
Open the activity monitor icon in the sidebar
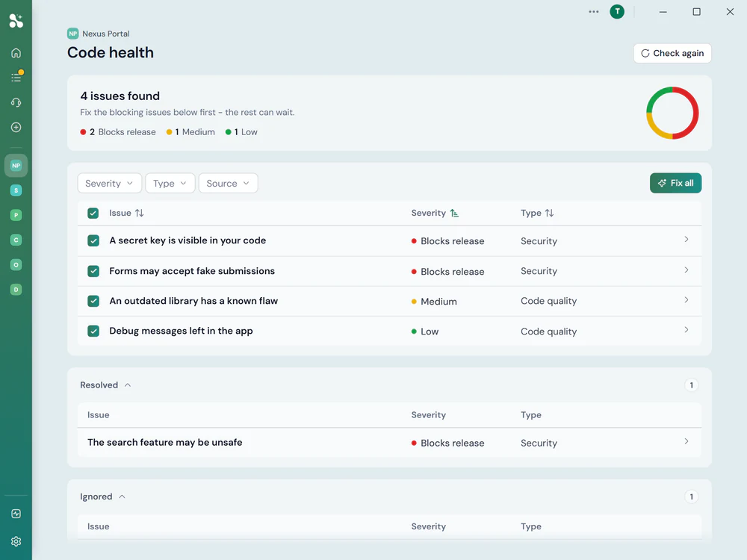click(16, 514)
